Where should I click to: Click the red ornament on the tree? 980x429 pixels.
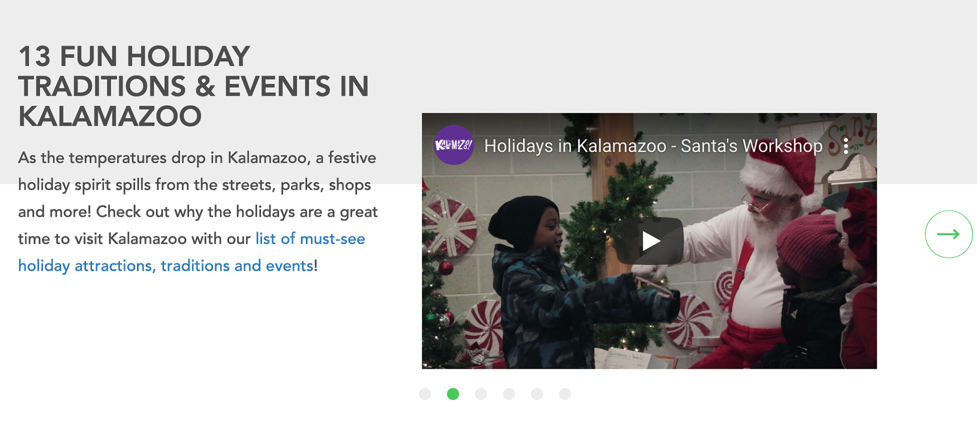tap(446, 268)
